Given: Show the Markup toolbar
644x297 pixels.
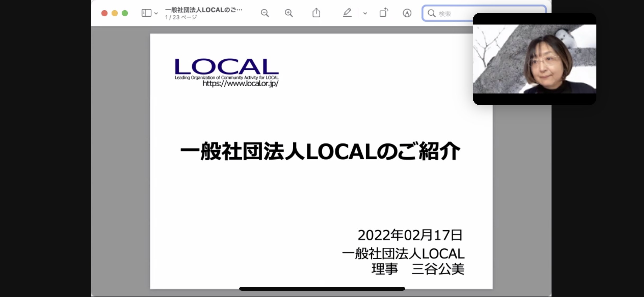Looking at the screenshot, I should (x=407, y=13).
